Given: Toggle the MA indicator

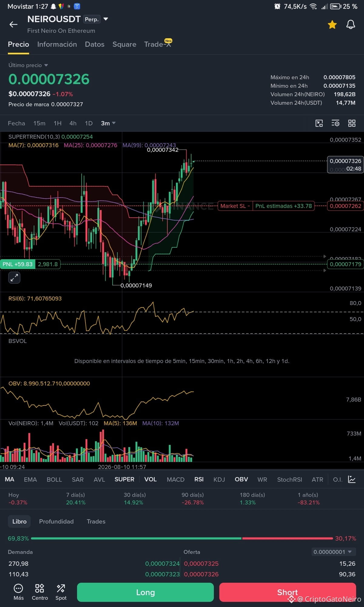Looking at the screenshot, I should 9,479.
